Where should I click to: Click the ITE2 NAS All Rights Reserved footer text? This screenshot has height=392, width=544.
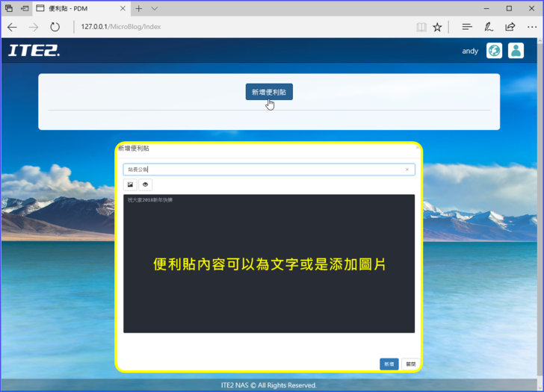[x=269, y=385]
